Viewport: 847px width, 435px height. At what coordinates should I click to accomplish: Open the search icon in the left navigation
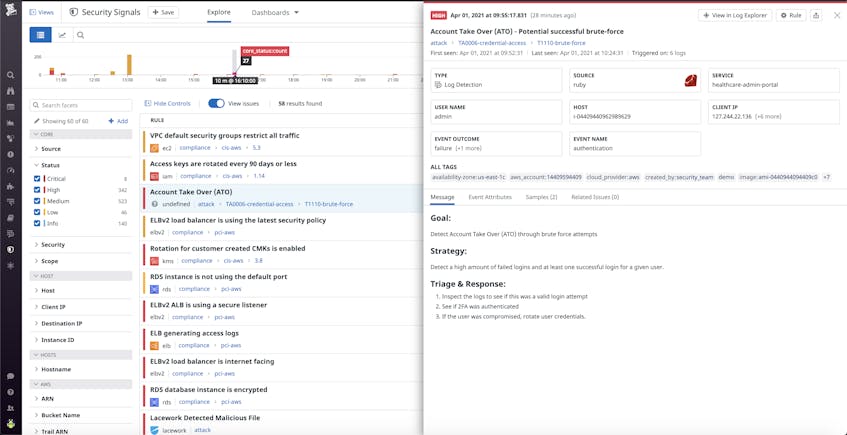[10, 75]
